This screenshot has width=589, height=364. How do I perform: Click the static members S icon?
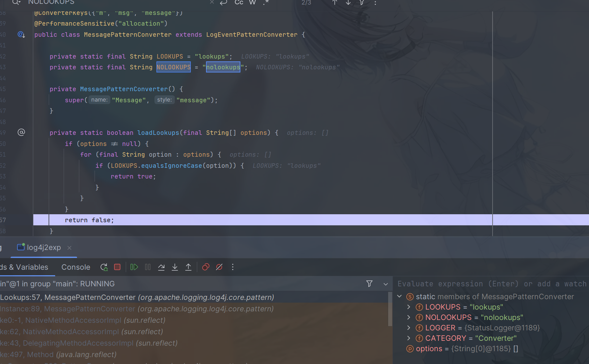[x=410, y=296]
